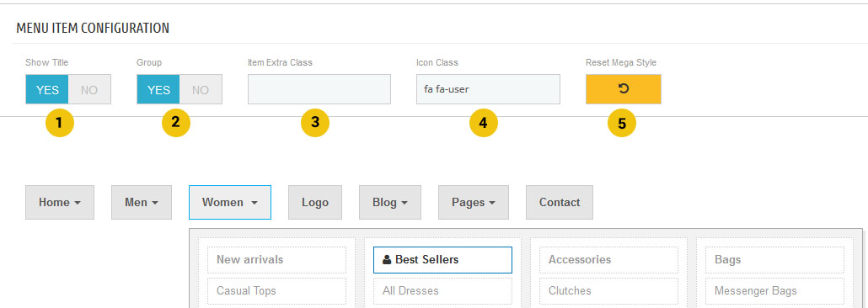
Task: Click yellow annotation marker number 3
Action: click(x=315, y=124)
